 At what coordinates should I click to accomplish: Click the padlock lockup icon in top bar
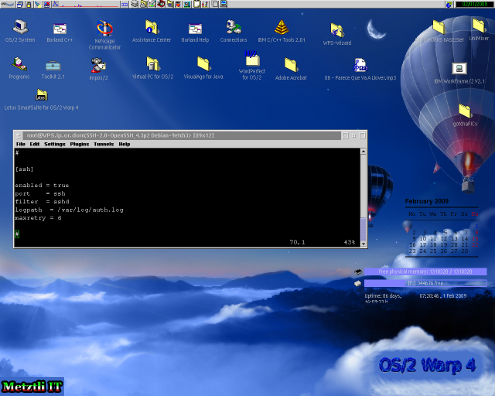[x=29, y=4]
